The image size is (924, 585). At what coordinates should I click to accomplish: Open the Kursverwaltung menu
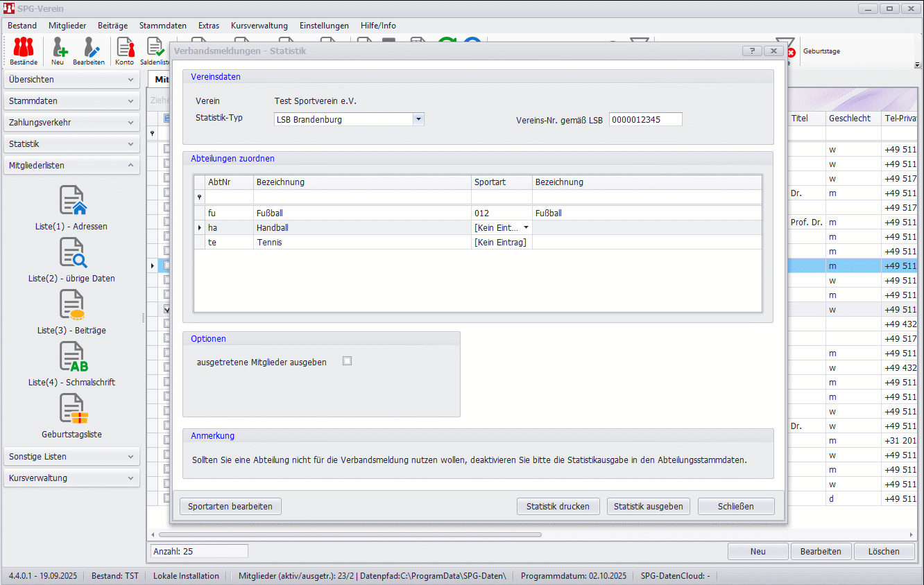[259, 26]
